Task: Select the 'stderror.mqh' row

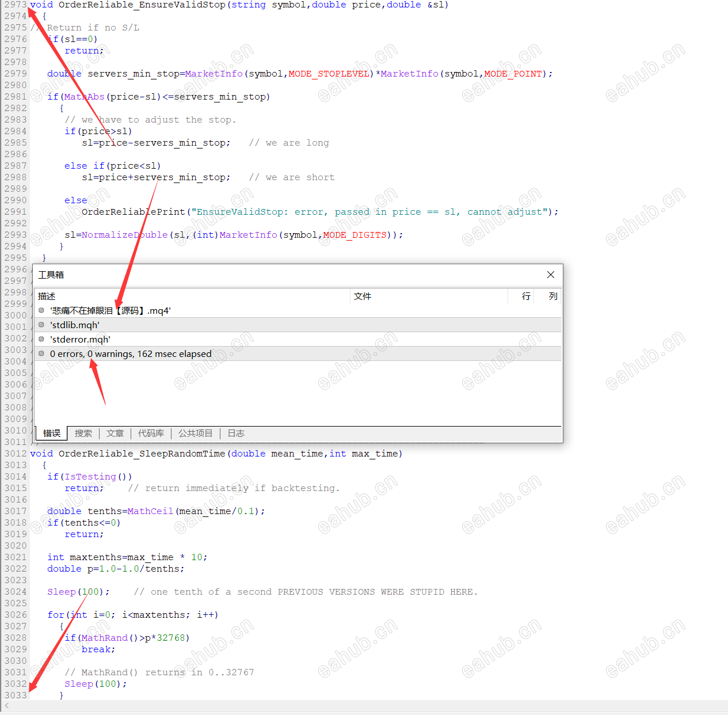Action: (x=298, y=339)
